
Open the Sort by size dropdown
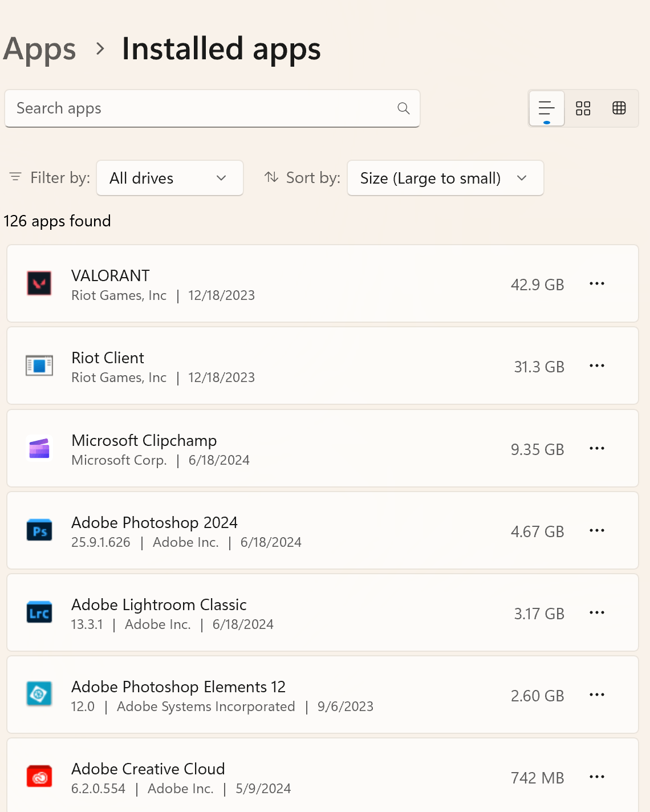(x=445, y=178)
